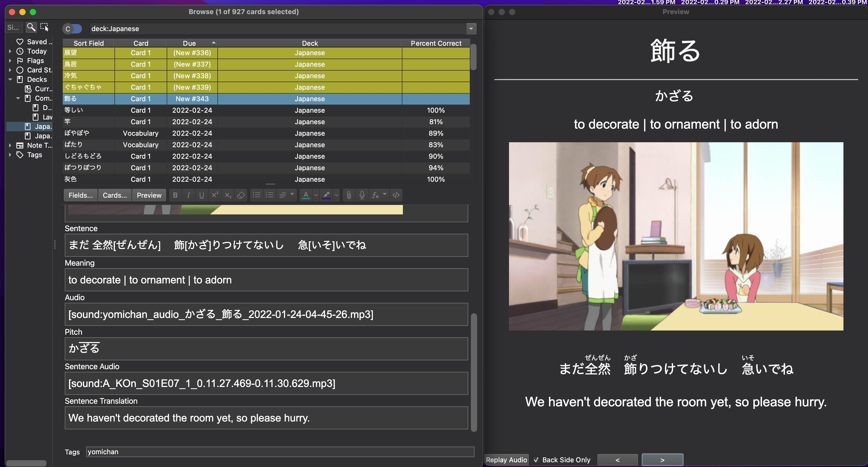
Task: Select the sidebar search tool magnifier icon
Action: (x=31, y=27)
